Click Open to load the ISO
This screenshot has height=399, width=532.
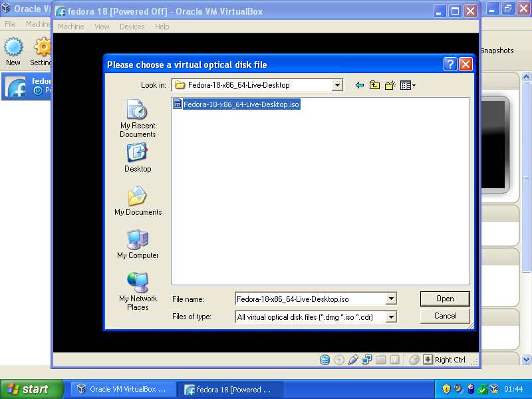[445, 299]
